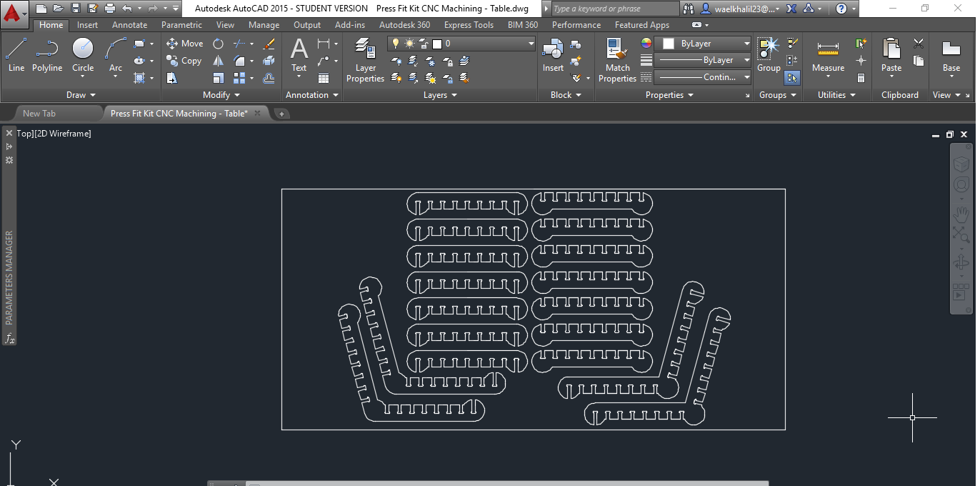Select the Mirror tool icon
Viewport: 980px width, 486px height.
click(218, 61)
